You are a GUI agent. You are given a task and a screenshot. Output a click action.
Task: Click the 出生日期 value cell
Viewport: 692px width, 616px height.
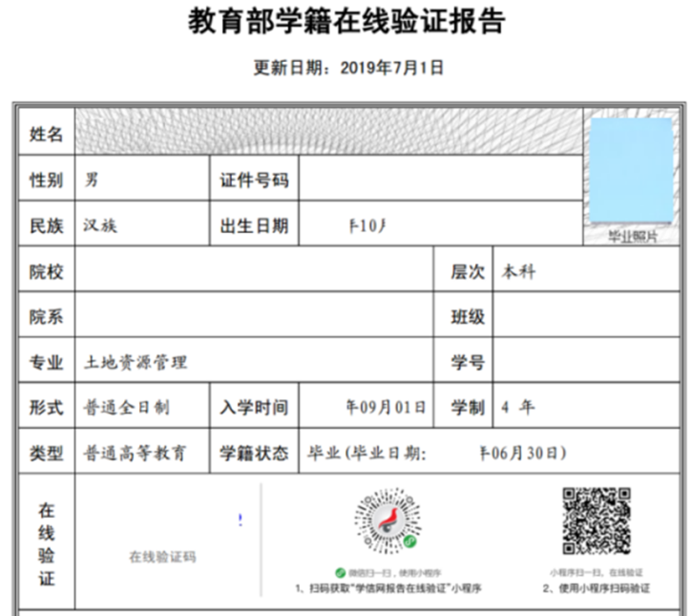coord(367,225)
